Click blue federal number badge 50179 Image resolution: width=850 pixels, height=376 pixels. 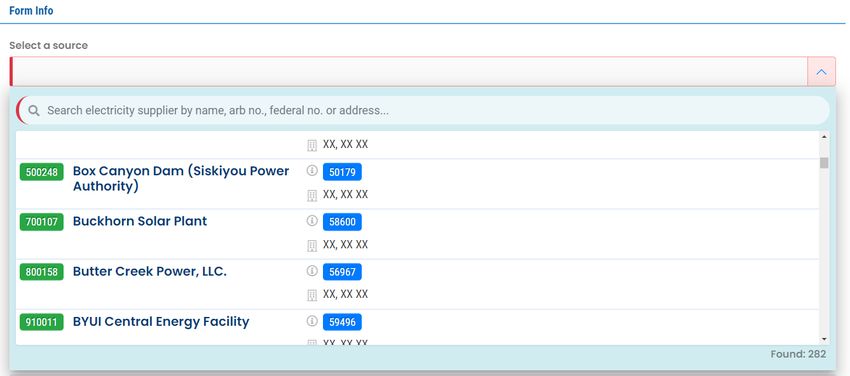coord(342,172)
